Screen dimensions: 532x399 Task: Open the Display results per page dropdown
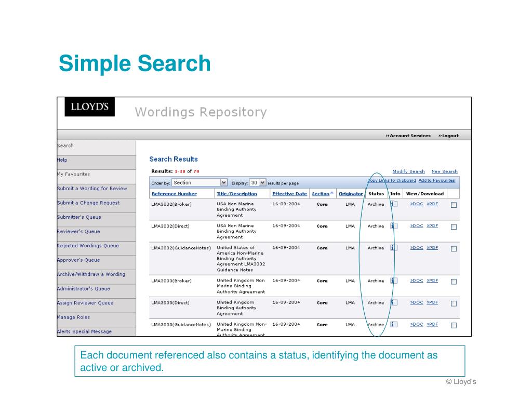258,182
